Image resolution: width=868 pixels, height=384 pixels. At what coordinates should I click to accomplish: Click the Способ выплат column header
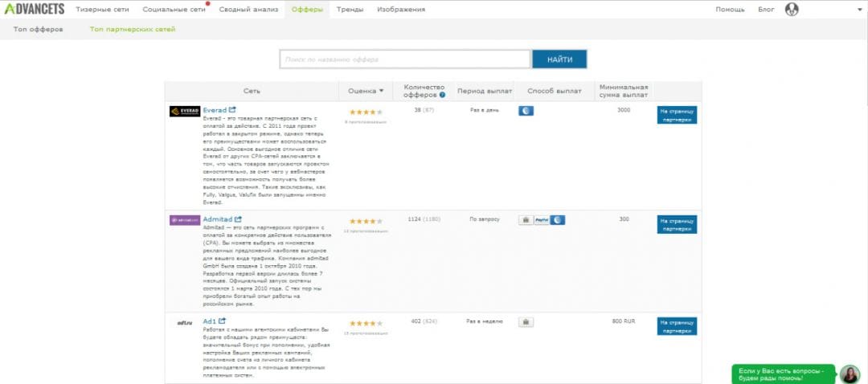coord(555,92)
